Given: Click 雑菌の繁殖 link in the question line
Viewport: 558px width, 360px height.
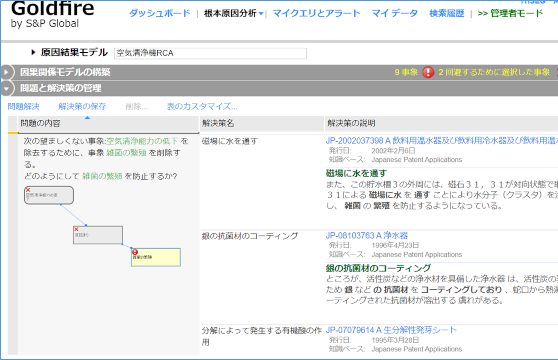Looking at the screenshot, I should click(102, 176).
